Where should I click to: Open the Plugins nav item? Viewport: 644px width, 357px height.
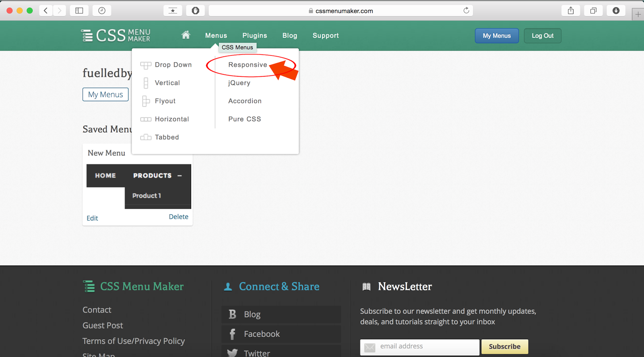(x=255, y=35)
